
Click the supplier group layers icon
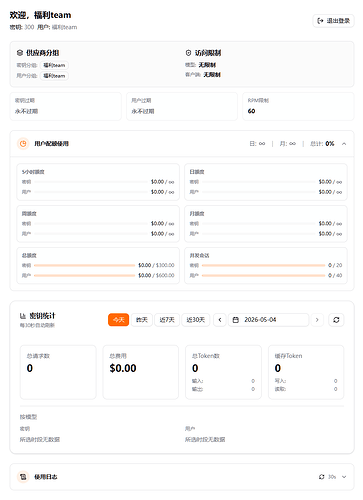tap(20, 53)
